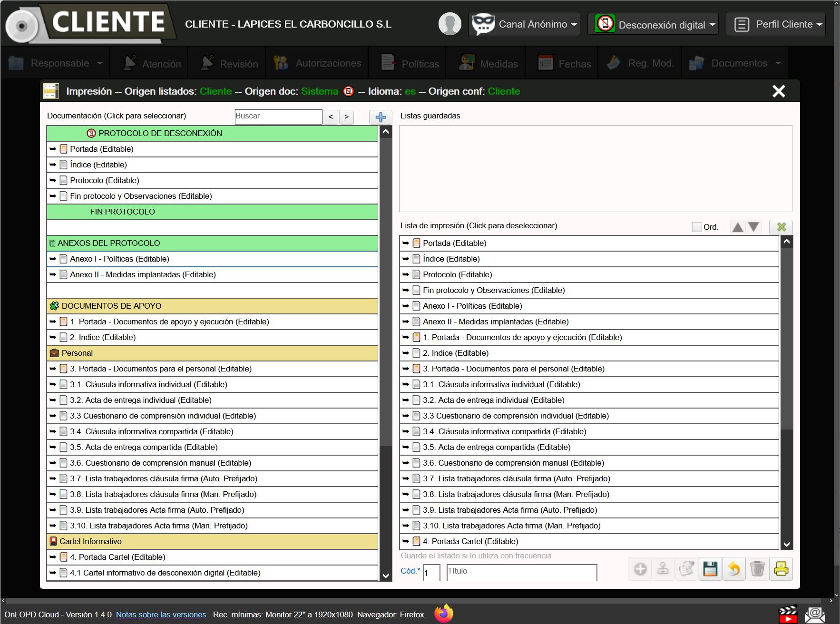Screen dimensions: 840x624
Task: Deselect 3.10. Lista trabajadores Acta firma in the print list
Action: 589,526
